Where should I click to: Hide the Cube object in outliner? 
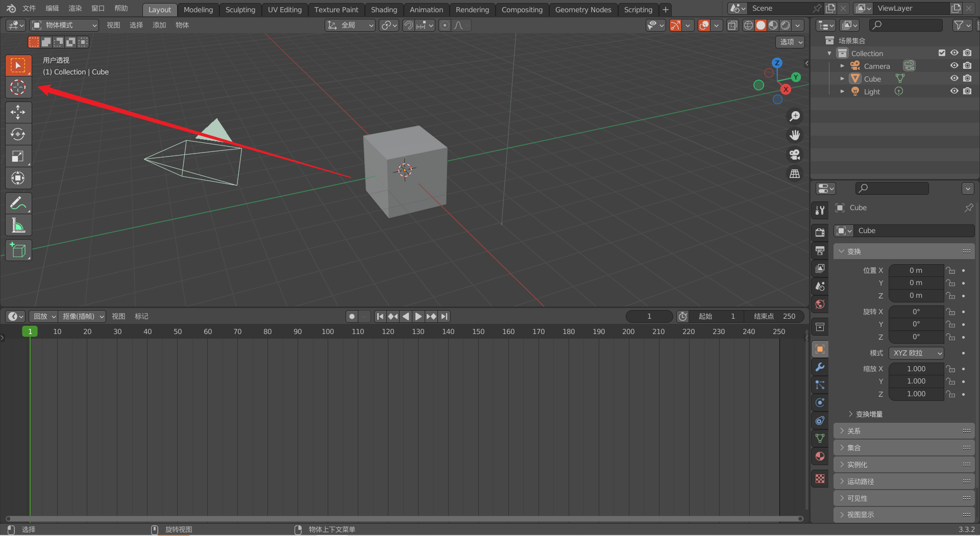click(x=954, y=79)
